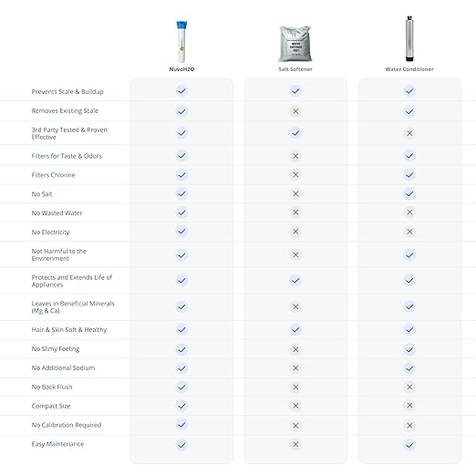Select the Salt Softener column label
This screenshot has height=476, width=476.
pyautogui.click(x=295, y=69)
